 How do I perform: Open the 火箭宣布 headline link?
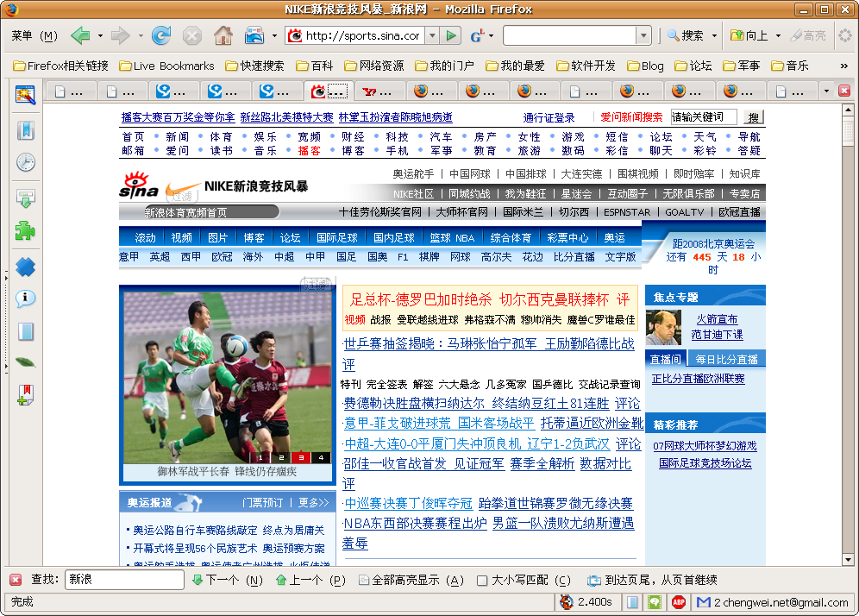click(717, 319)
